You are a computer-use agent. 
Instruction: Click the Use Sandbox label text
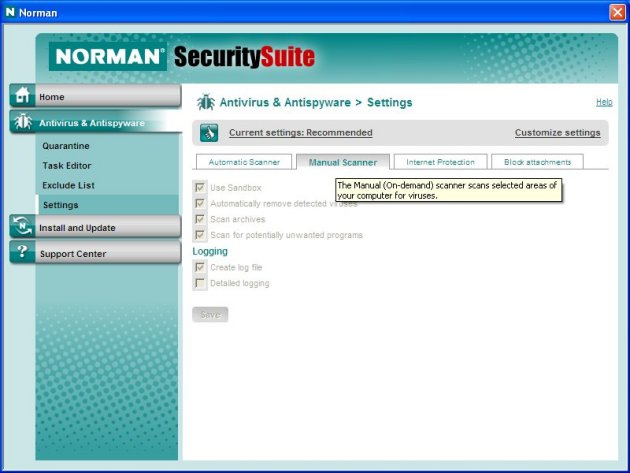tap(236, 188)
